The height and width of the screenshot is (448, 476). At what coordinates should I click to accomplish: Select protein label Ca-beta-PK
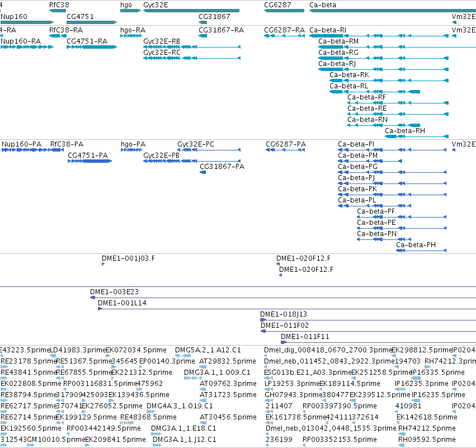pos(357,189)
